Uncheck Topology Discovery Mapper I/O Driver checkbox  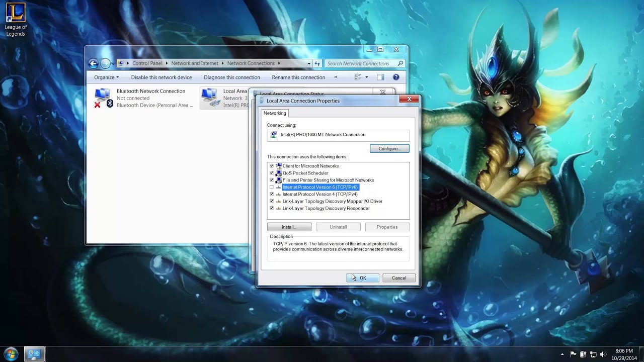[272, 201]
